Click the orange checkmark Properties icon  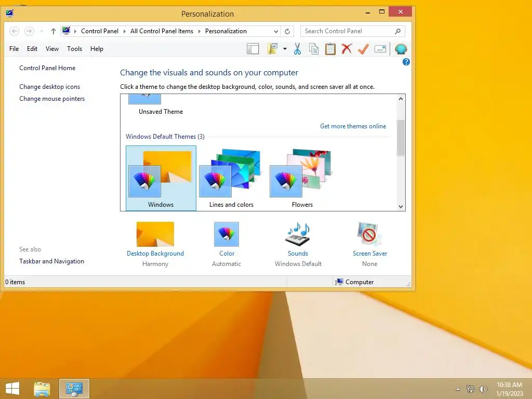pos(363,49)
